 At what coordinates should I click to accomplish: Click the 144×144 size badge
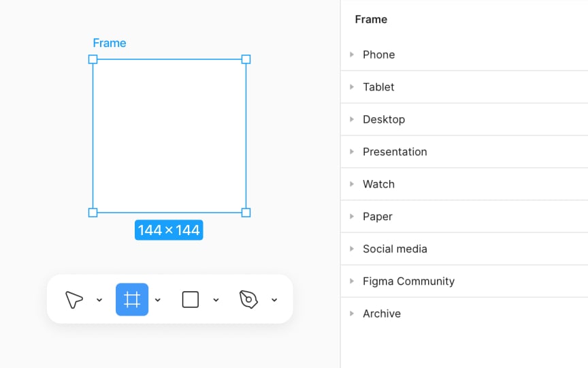(169, 230)
